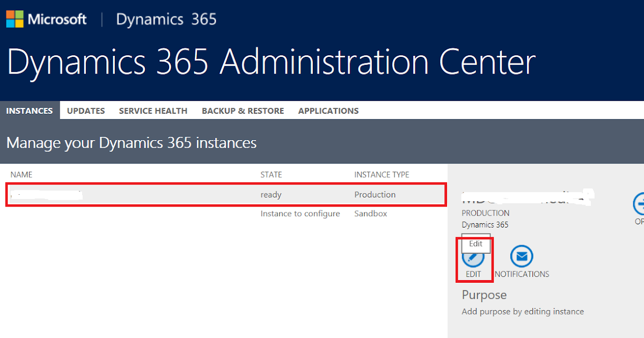The image size is (644, 338).
Task: Click the Add purpose by editing instance link
Action: point(522,311)
